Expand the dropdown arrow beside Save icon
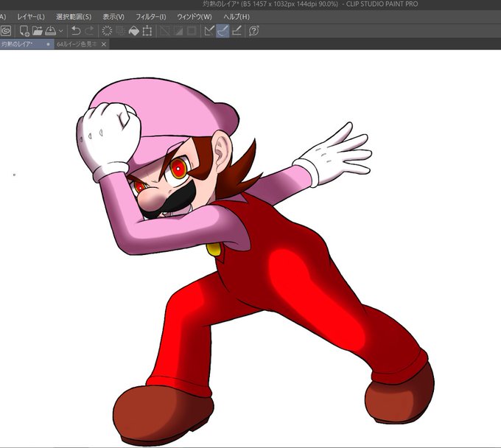Screen dimensions: 501x448 coord(61,31)
